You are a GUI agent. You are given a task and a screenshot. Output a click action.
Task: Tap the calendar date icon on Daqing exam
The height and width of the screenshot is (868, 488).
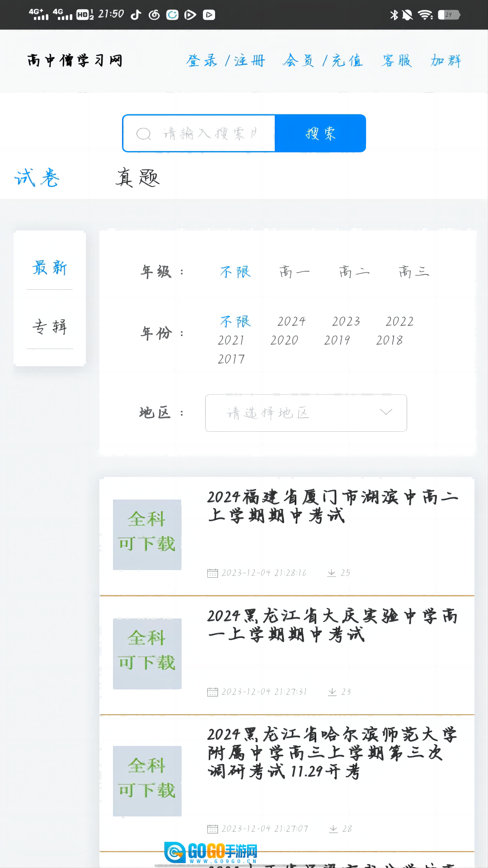point(212,692)
